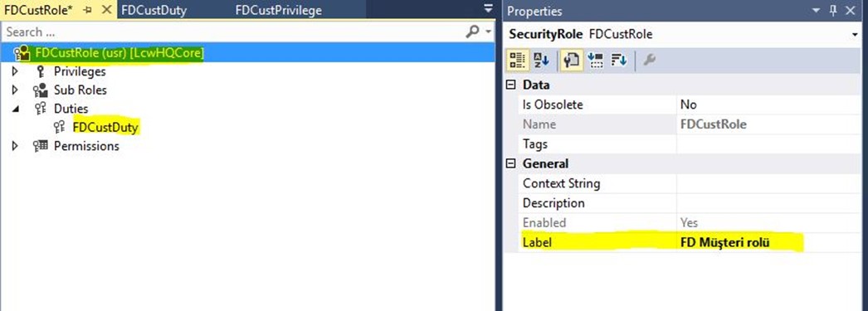Expand the Privileges node
The width and height of the screenshot is (868, 311).
tap(15, 71)
